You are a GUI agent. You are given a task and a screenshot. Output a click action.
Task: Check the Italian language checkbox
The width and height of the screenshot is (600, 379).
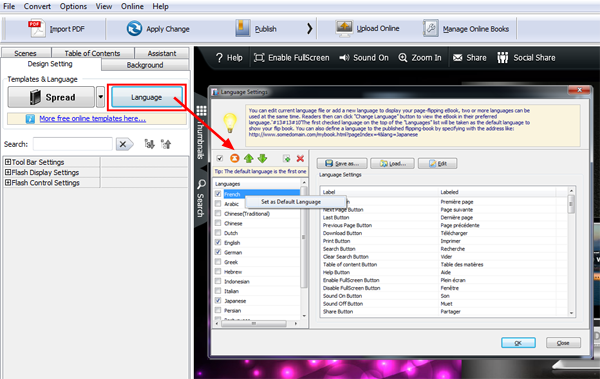pyautogui.click(x=218, y=291)
